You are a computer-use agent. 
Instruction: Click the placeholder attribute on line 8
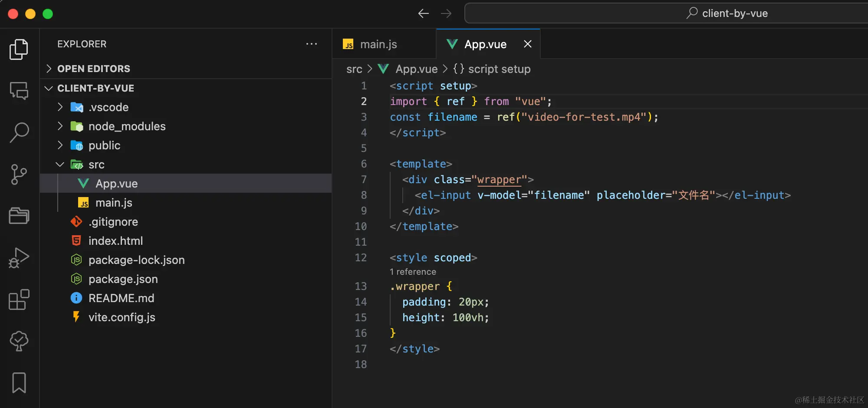[631, 195]
